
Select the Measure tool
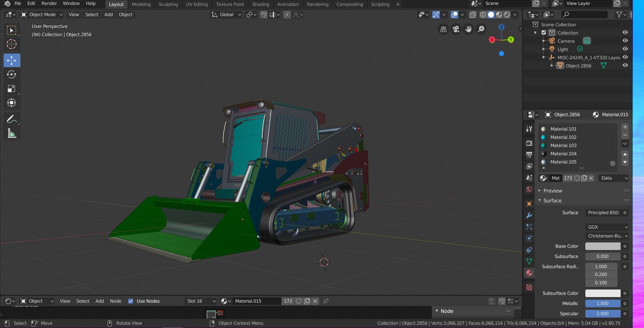pos(12,133)
